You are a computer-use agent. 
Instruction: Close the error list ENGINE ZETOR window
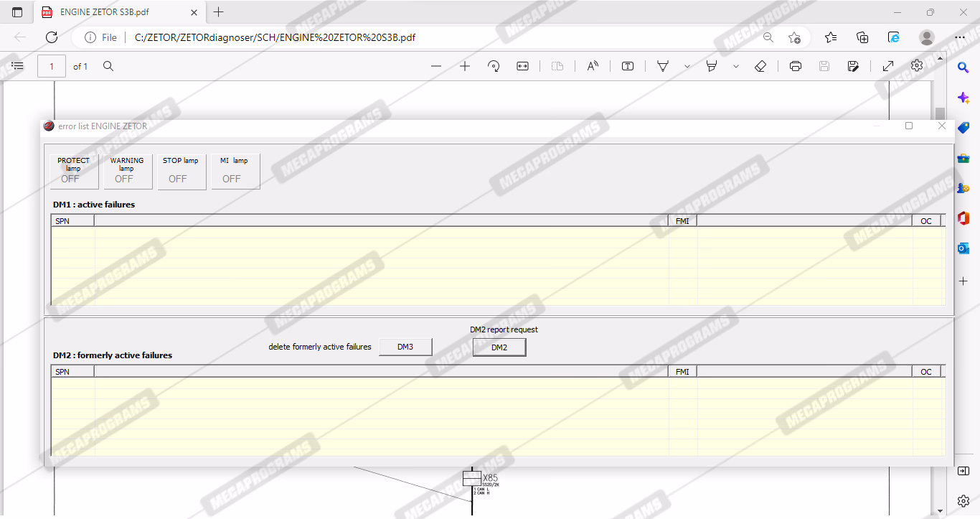(x=942, y=126)
